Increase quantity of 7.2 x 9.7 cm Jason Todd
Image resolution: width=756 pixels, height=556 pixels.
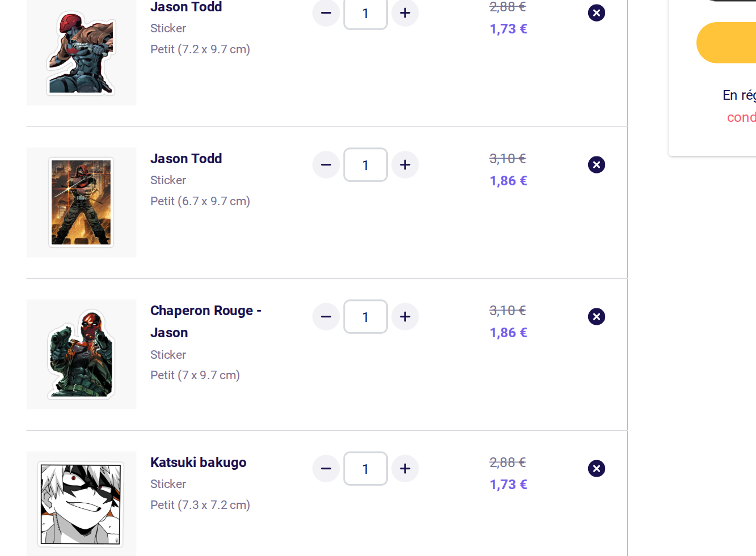405,13
